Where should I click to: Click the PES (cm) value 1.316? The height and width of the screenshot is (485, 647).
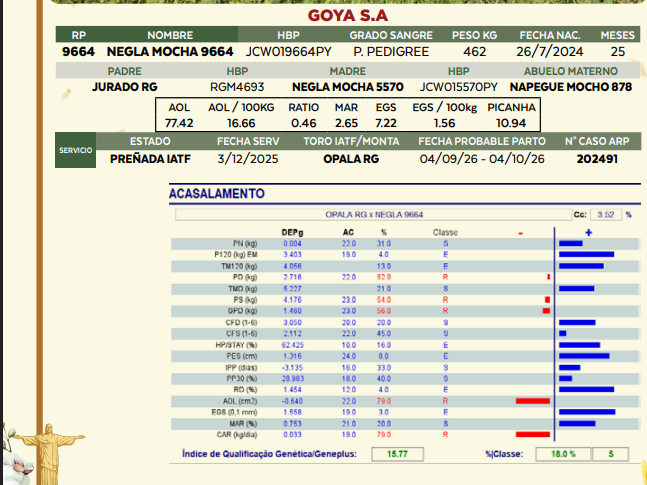click(x=292, y=356)
